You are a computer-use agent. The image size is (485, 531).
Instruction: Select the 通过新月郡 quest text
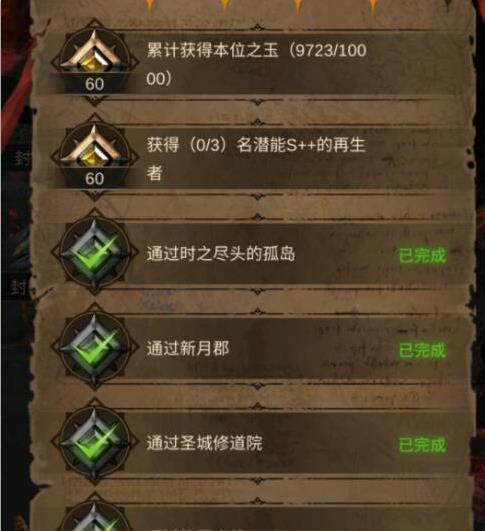(188, 348)
